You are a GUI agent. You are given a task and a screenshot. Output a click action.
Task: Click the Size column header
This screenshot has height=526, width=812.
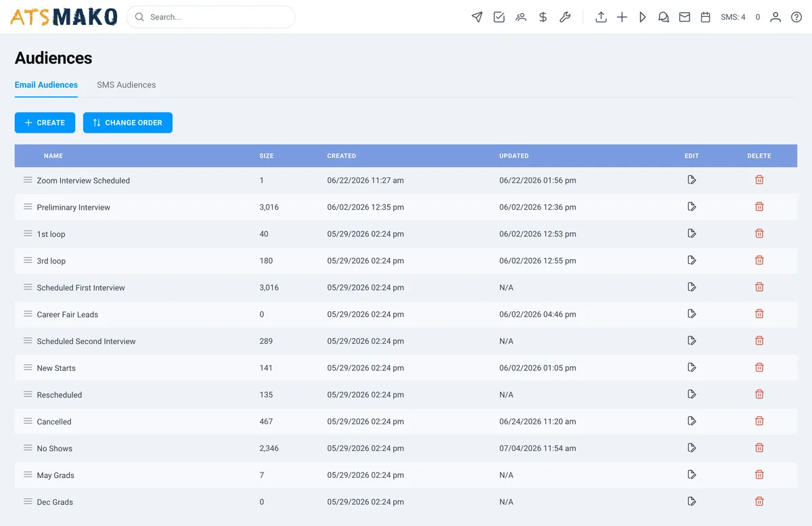(x=267, y=156)
